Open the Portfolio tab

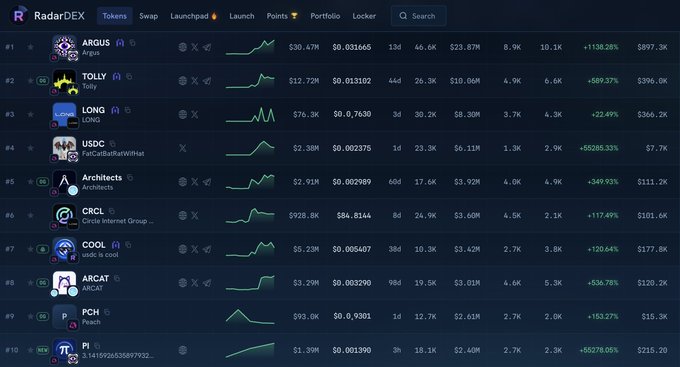click(325, 16)
